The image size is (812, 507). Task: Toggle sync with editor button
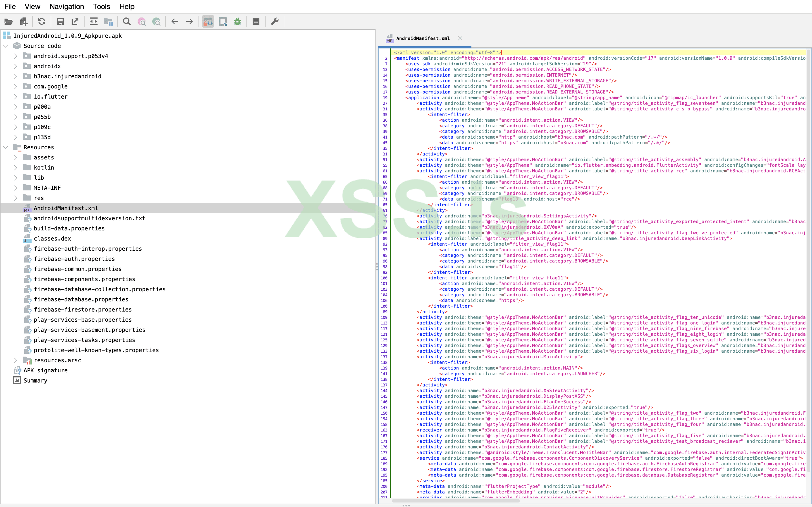click(x=93, y=22)
